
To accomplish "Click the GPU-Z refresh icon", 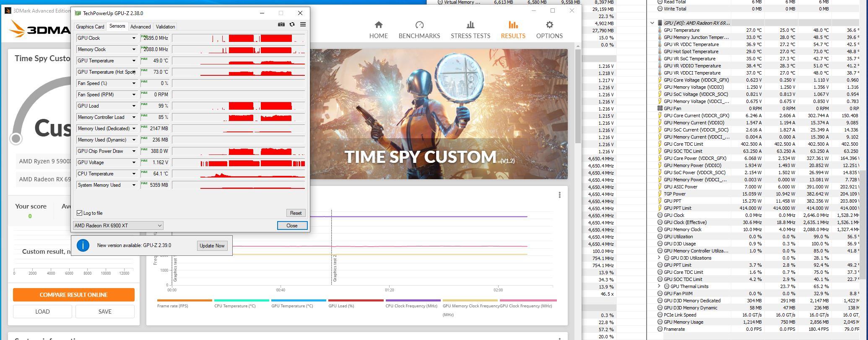I will pyautogui.click(x=292, y=25).
